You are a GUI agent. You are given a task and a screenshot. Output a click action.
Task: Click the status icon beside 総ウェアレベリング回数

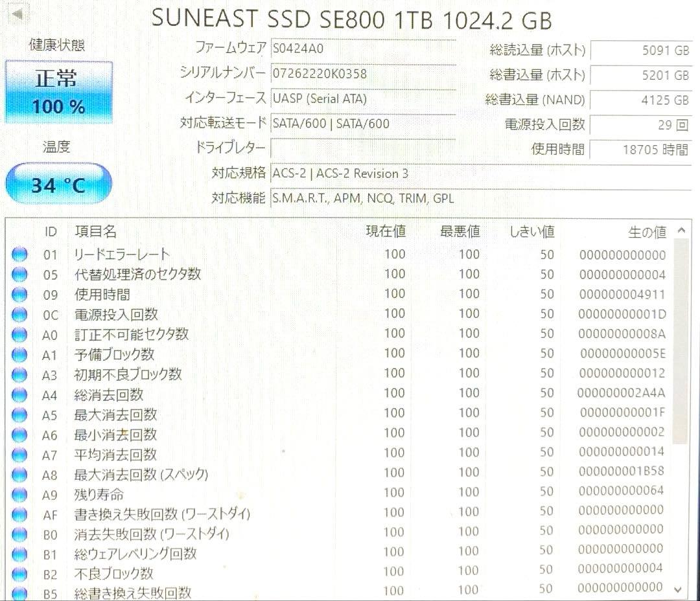18,554
